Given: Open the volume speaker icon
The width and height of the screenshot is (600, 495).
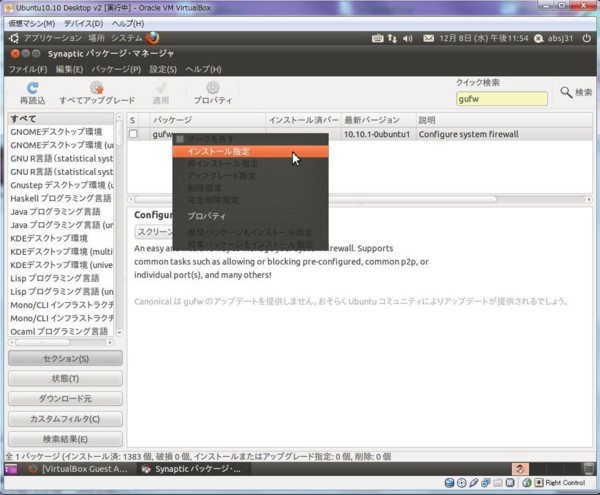Looking at the screenshot, I should 408,38.
